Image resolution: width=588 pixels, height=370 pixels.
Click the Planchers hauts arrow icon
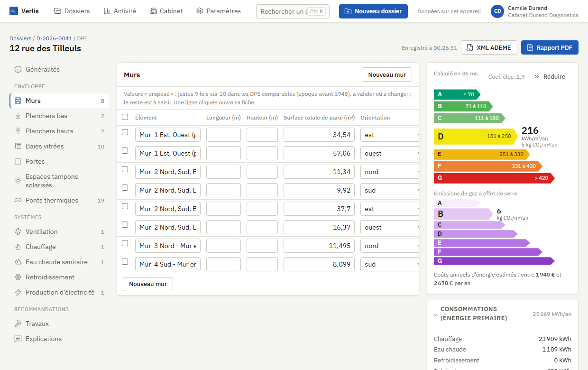click(x=18, y=131)
